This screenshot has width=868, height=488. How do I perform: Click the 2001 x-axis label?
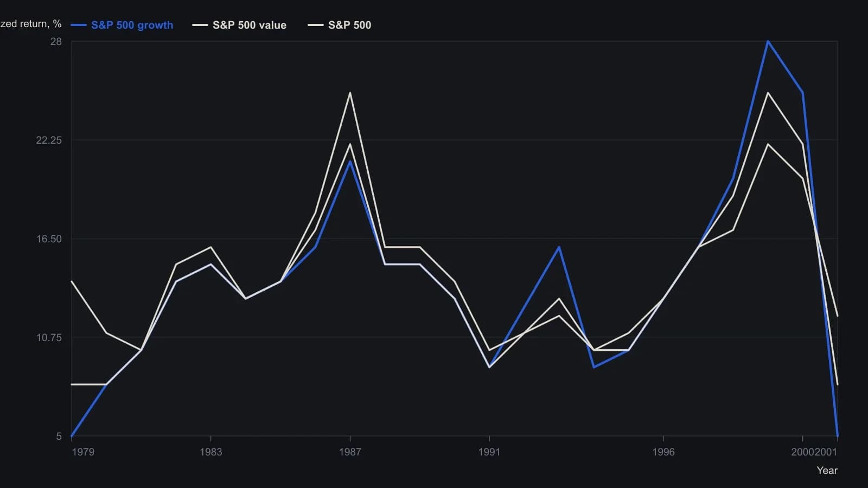click(x=826, y=452)
